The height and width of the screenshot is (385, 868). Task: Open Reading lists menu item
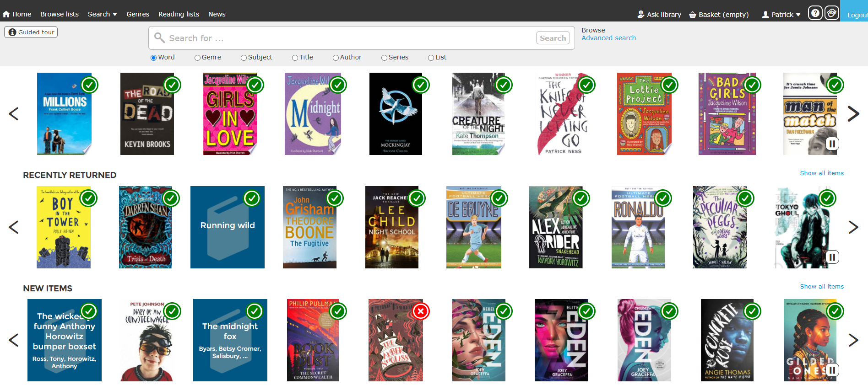pyautogui.click(x=179, y=14)
